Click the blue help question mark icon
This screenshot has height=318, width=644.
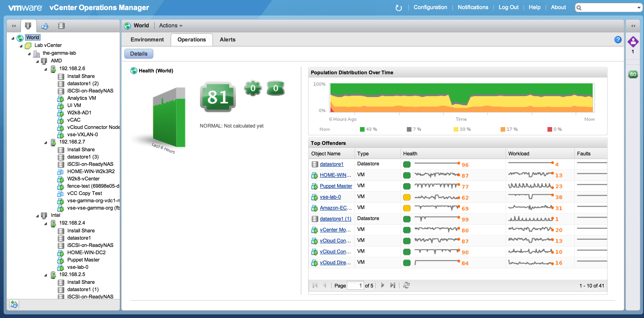click(618, 40)
